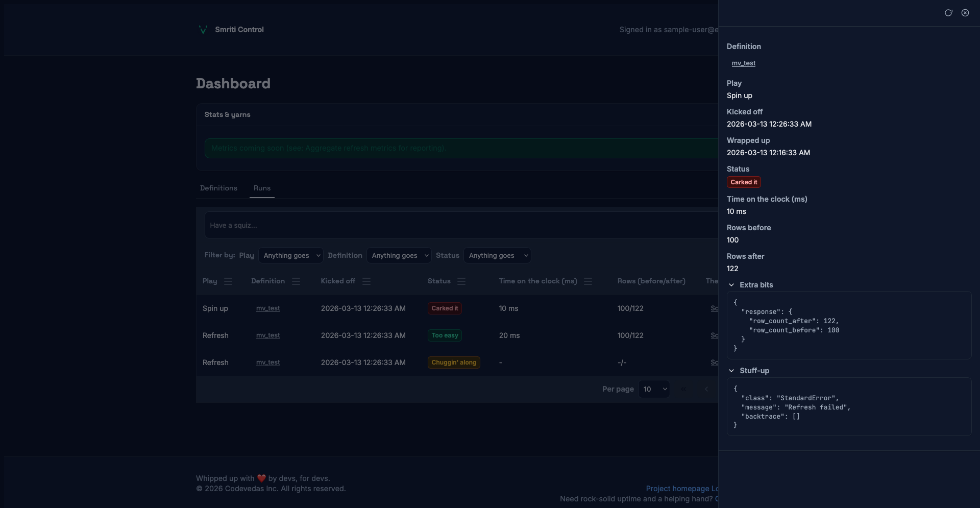The height and width of the screenshot is (508, 980).
Task: Click the Project homepage link
Action: point(677,489)
